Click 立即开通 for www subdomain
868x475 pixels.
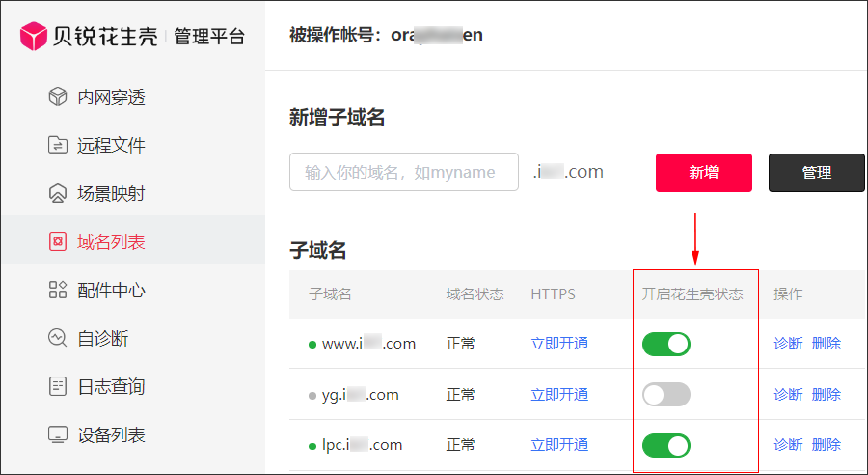(559, 344)
